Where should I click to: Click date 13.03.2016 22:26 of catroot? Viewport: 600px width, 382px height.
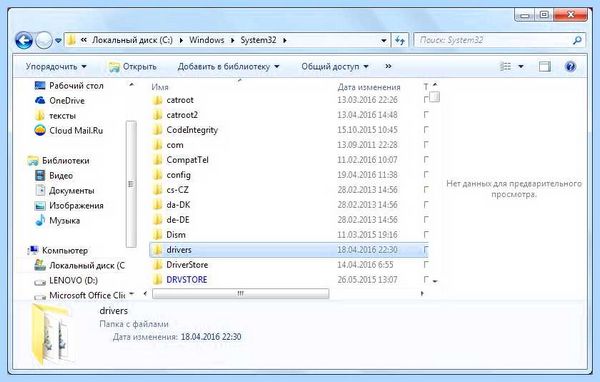(x=367, y=100)
